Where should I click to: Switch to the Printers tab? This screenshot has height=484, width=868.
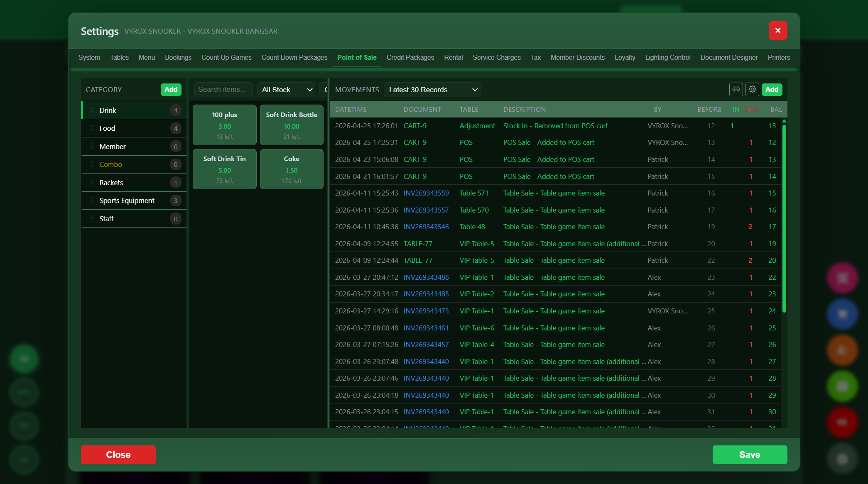[x=779, y=57]
